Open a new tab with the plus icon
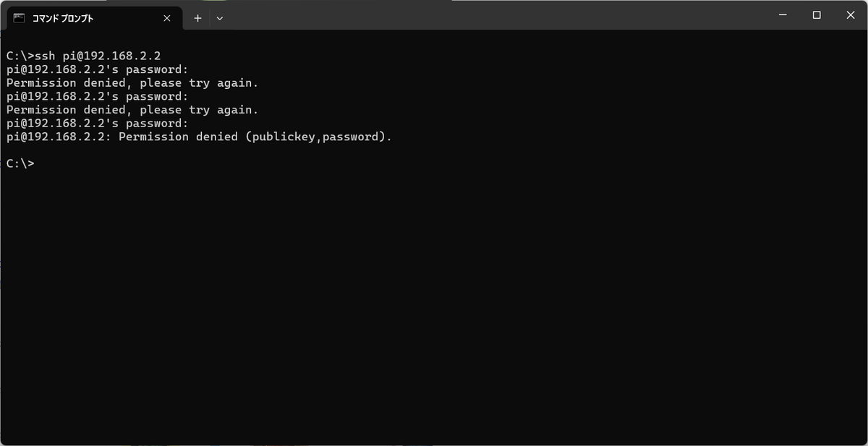Image resolution: width=868 pixels, height=446 pixels. 197,18
